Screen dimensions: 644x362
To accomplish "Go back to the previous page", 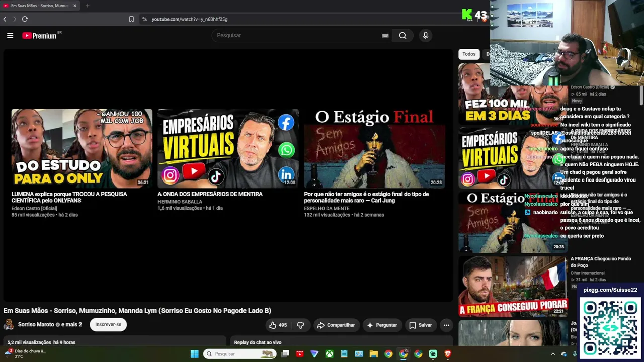I will point(5,19).
